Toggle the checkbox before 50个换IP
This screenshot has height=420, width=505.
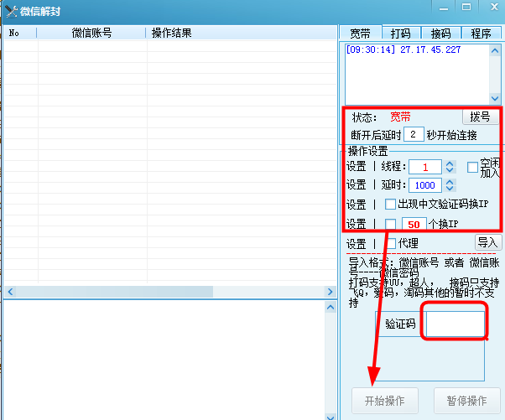coord(390,223)
